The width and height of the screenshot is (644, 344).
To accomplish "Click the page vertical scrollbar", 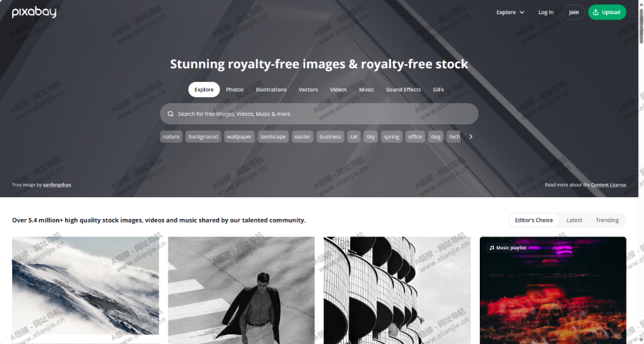I will pyautogui.click(x=641, y=172).
